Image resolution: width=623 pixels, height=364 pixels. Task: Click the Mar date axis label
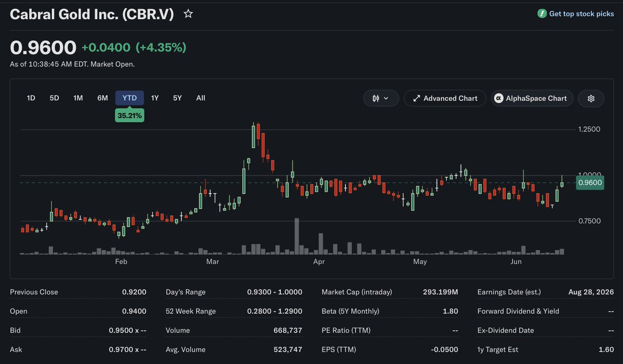point(212,262)
